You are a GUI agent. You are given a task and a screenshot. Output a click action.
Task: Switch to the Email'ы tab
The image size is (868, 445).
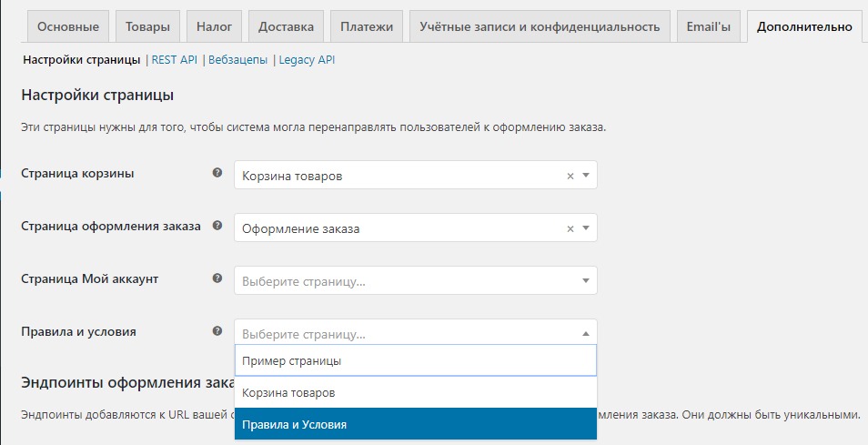click(x=709, y=26)
